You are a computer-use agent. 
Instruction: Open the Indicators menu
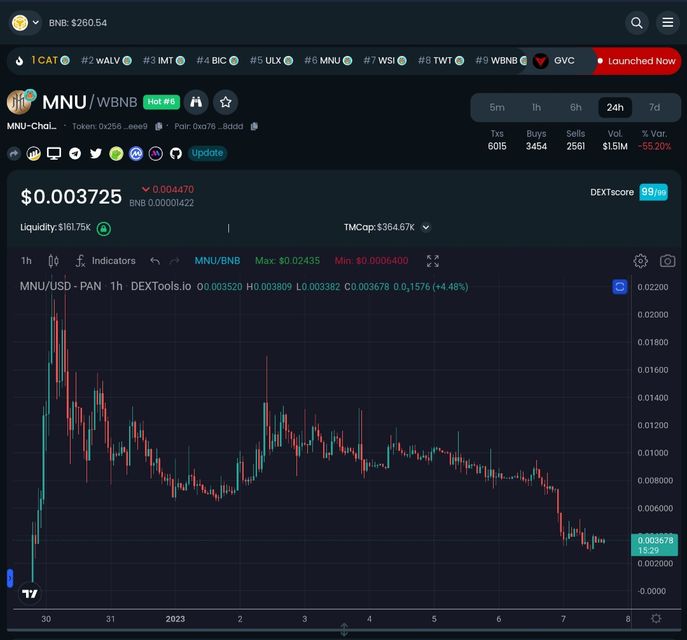click(x=105, y=261)
